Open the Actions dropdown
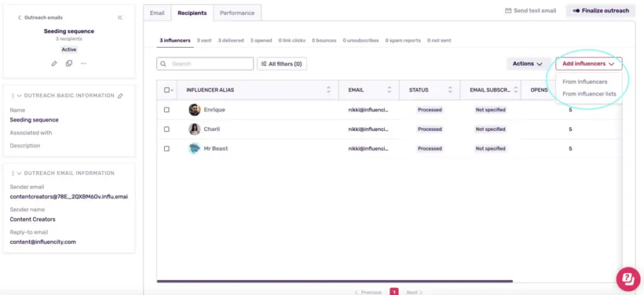The height and width of the screenshot is (295, 644). [528, 64]
